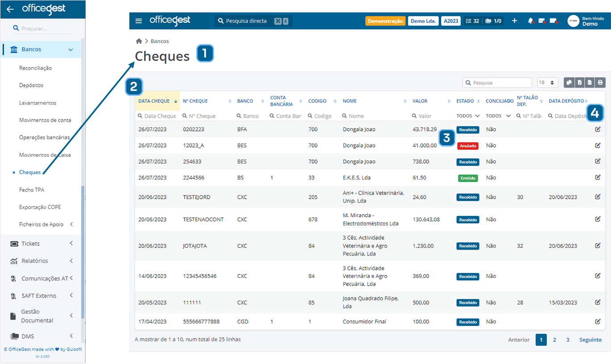
Task: Copy the cheques table to clipboard
Action: pyautogui.click(x=569, y=82)
